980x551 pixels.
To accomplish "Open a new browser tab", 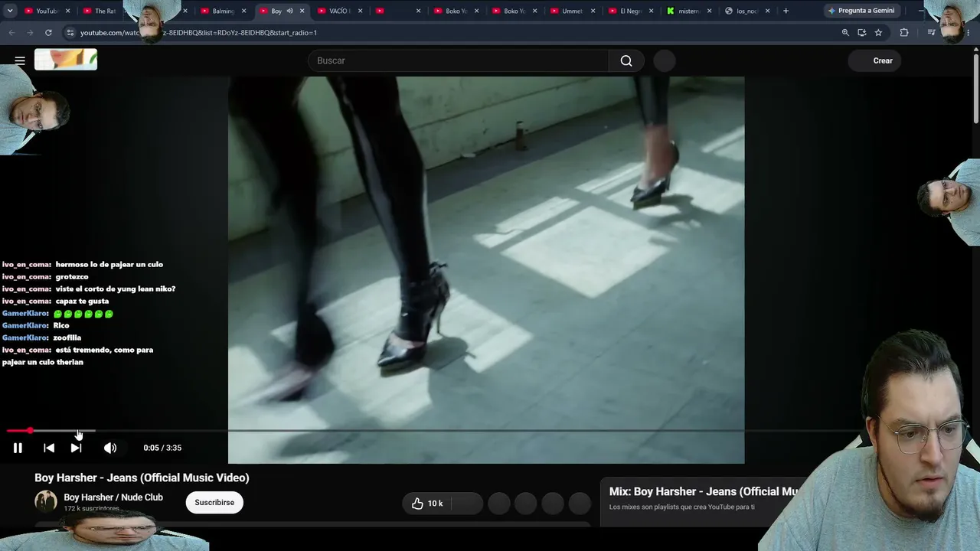I will [786, 11].
